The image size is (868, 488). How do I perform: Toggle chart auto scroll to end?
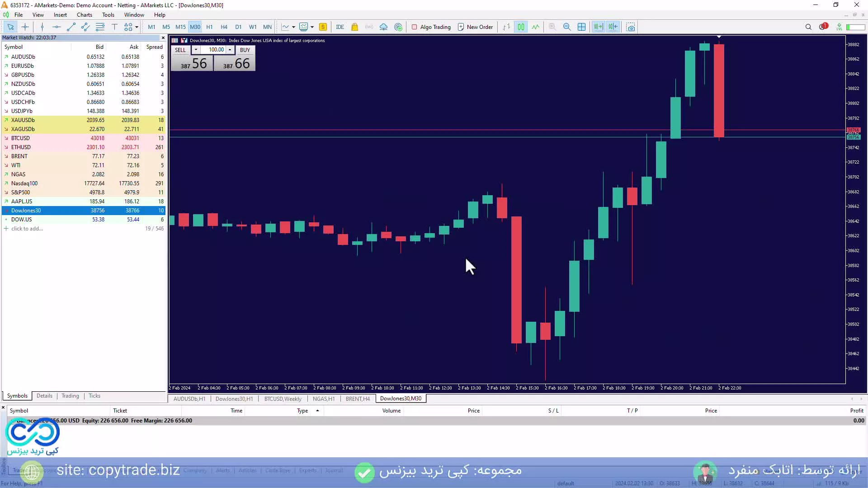598,27
